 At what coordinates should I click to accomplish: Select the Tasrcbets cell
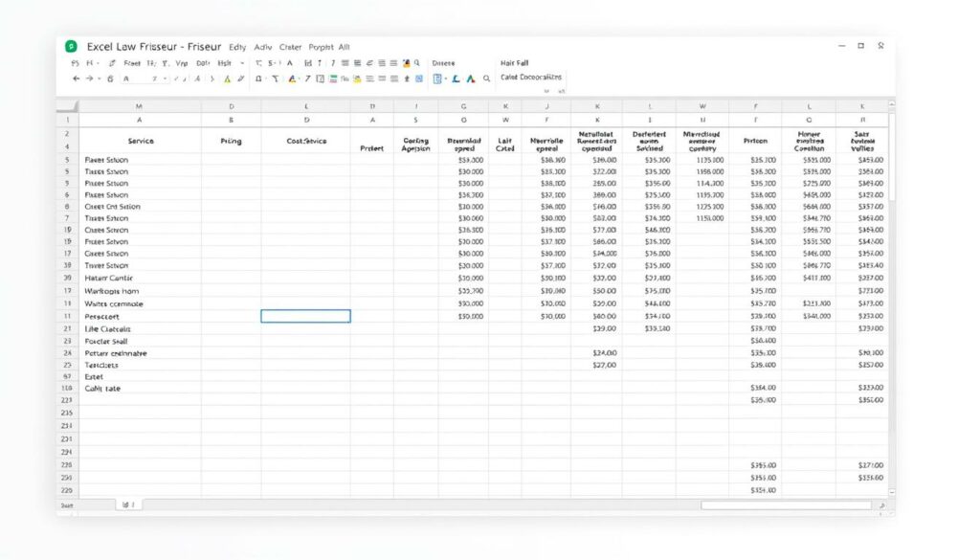[x=140, y=365]
